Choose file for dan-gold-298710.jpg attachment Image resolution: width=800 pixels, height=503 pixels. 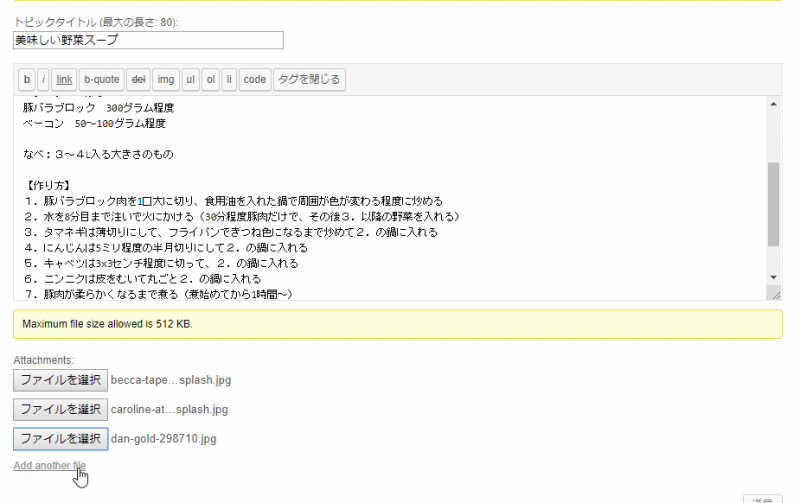pyautogui.click(x=60, y=438)
